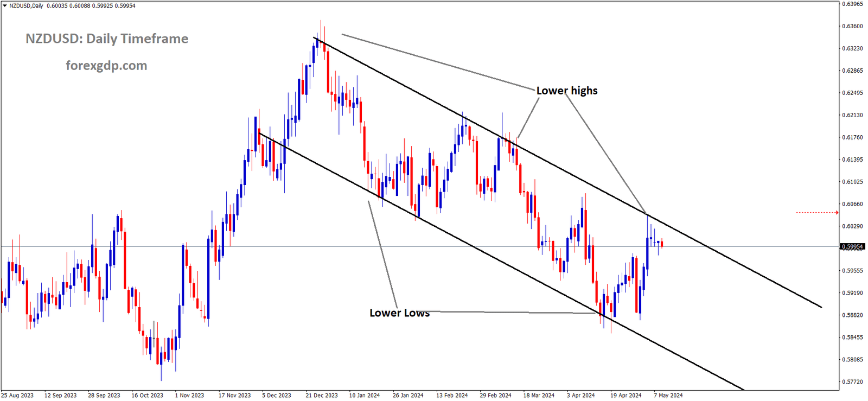Click the 3 Apr 2024 date label
The height and width of the screenshot is (401, 868).
(581, 396)
